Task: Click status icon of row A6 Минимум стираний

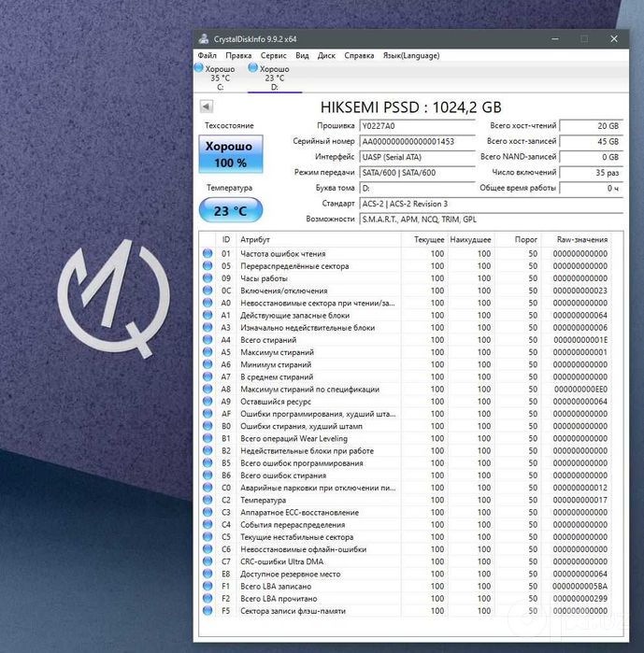Action: tap(208, 364)
